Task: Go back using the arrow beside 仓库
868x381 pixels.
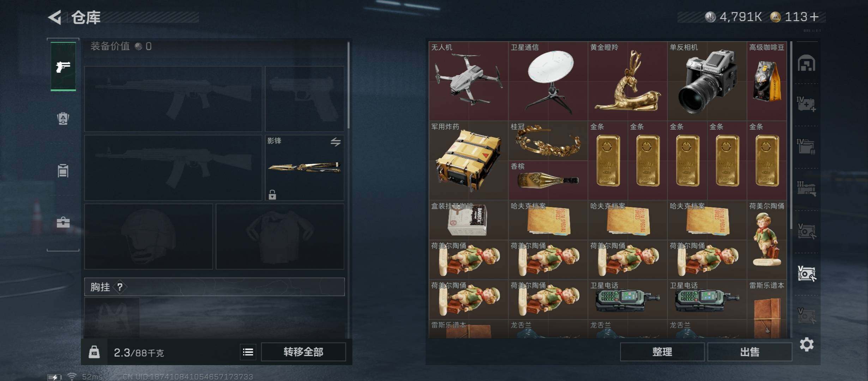Action: click(55, 17)
